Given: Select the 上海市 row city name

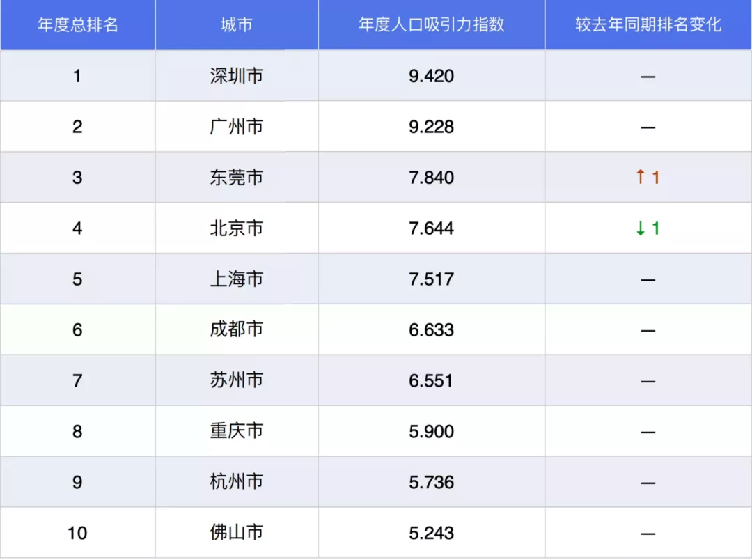Looking at the screenshot, I should coord(237,279).
